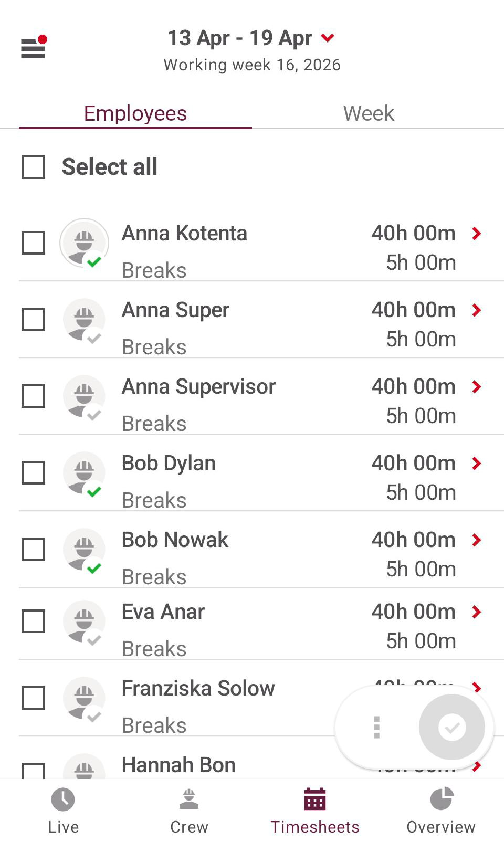Screen dimensions: 504x842
Task: Open Anna Supervisor's details chevron
Action: coord(477,387)
